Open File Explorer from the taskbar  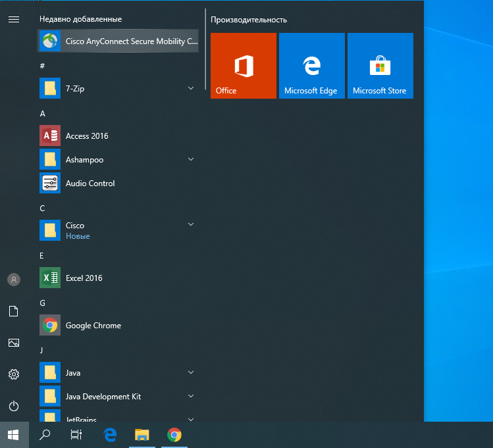[142, 435]
